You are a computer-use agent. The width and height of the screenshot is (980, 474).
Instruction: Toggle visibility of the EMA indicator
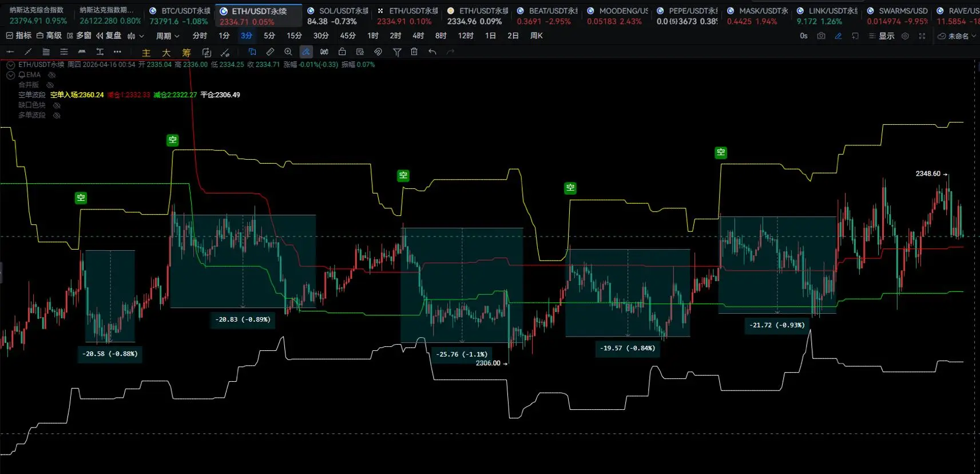[x=51, y=75]
